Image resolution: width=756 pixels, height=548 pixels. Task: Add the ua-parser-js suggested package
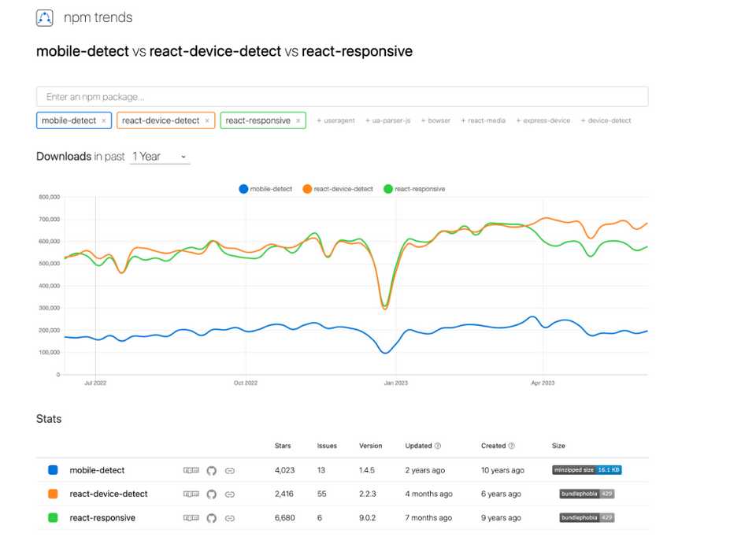click(x=387, y=120)
